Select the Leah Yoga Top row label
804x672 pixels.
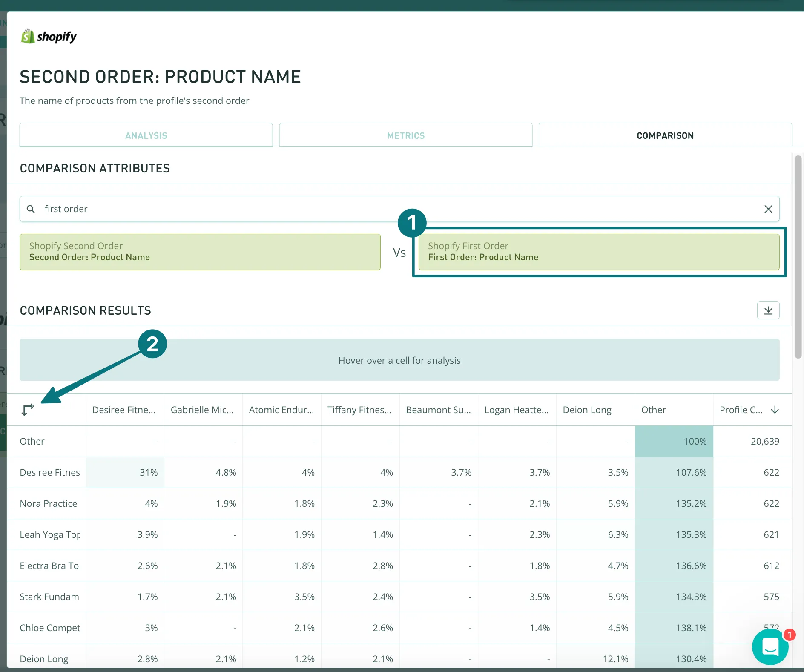(x=50, y=534)
